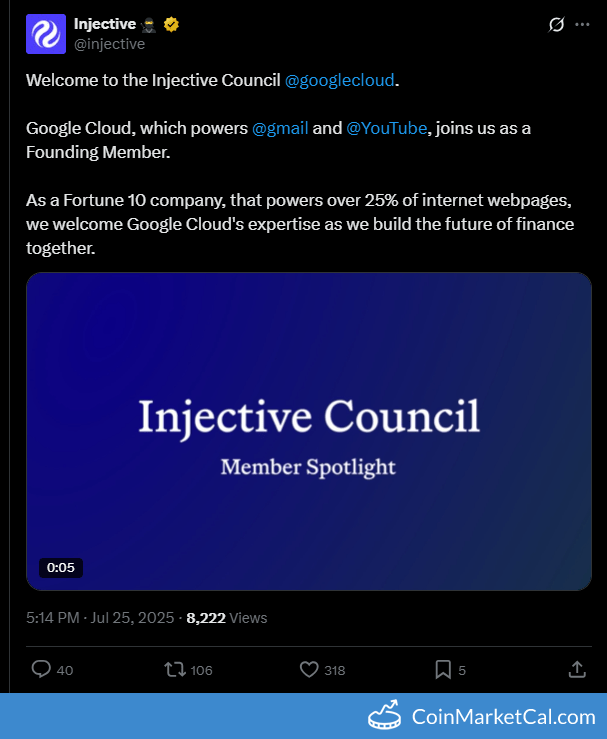Open the three-dot more options menu
Image resolution: width=607 pixels, height=739 pixels.
click(582, 25)
